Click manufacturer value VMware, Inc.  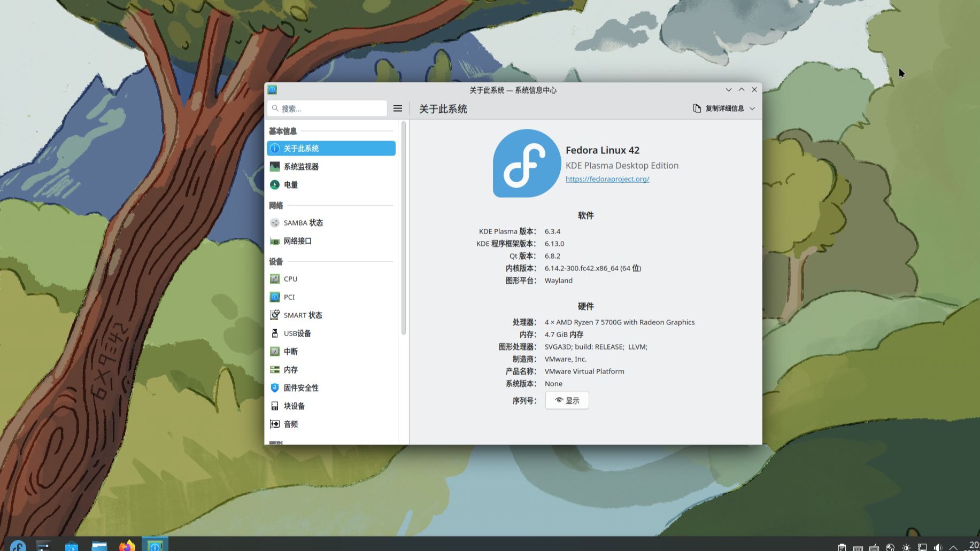[566, 359]
